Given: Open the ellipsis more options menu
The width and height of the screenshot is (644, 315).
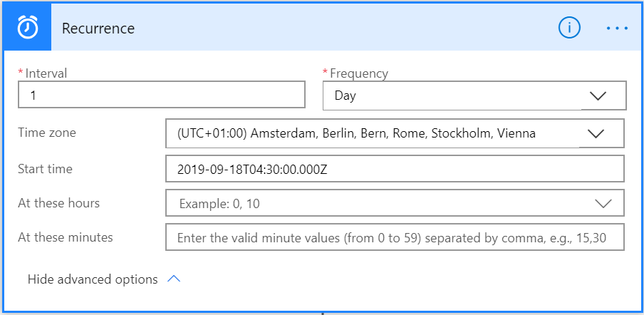Looking at the screenshot, I should tap(617, 28).
